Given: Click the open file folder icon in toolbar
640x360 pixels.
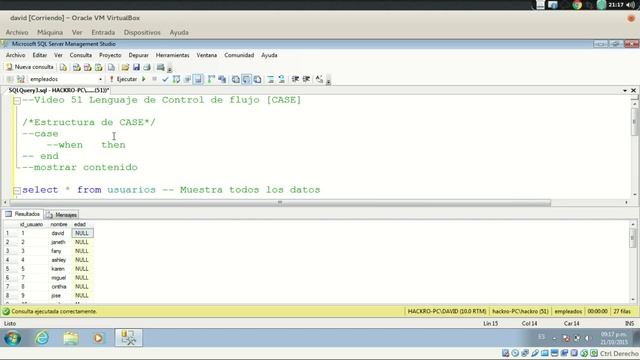Looking at the screenshot, I should coord(125,67).
